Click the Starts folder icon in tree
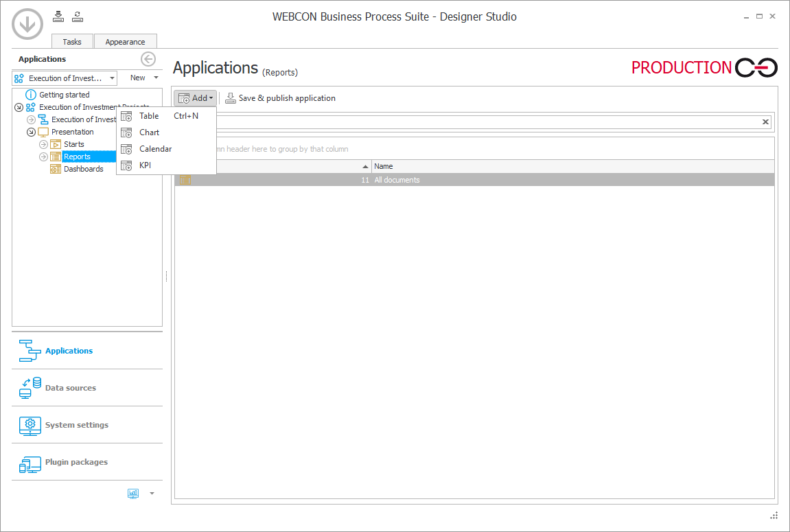The image size is (790, 532). [x=56, y=144]
